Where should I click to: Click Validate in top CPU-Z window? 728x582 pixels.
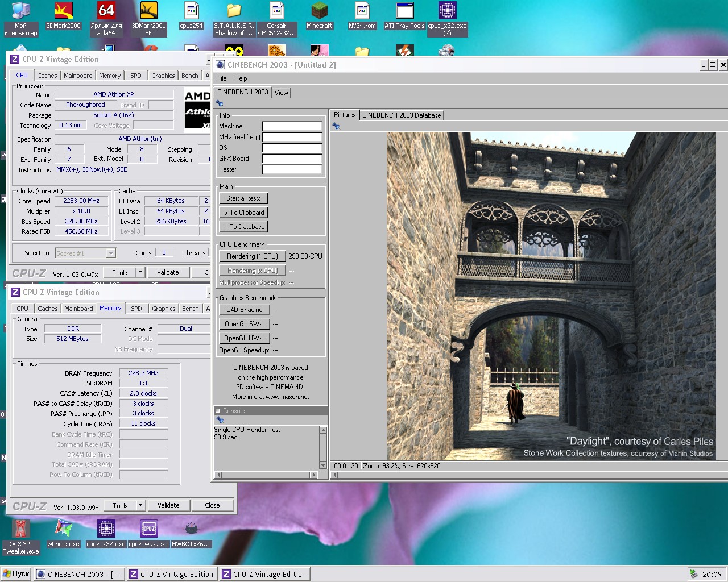click(168, 272)
